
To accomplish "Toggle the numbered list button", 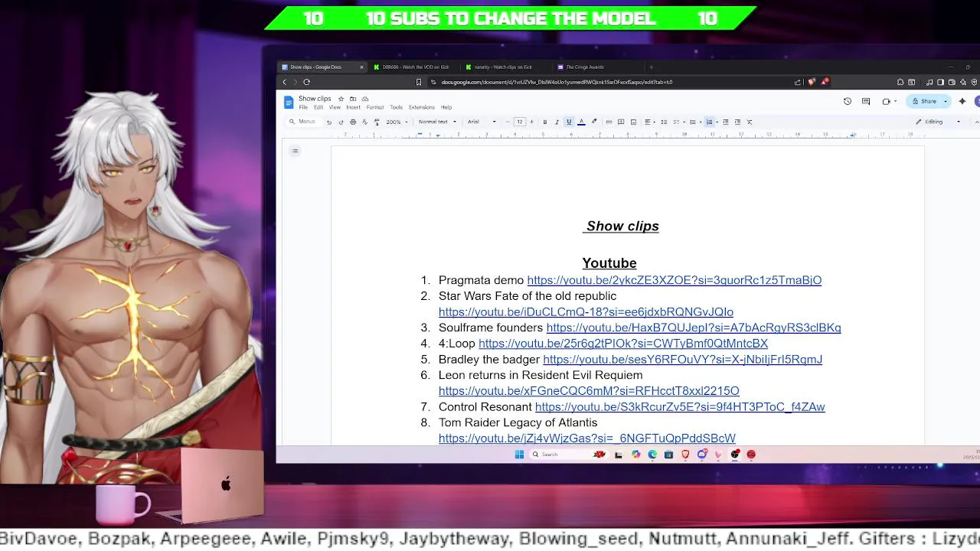I will coord(709,122).
